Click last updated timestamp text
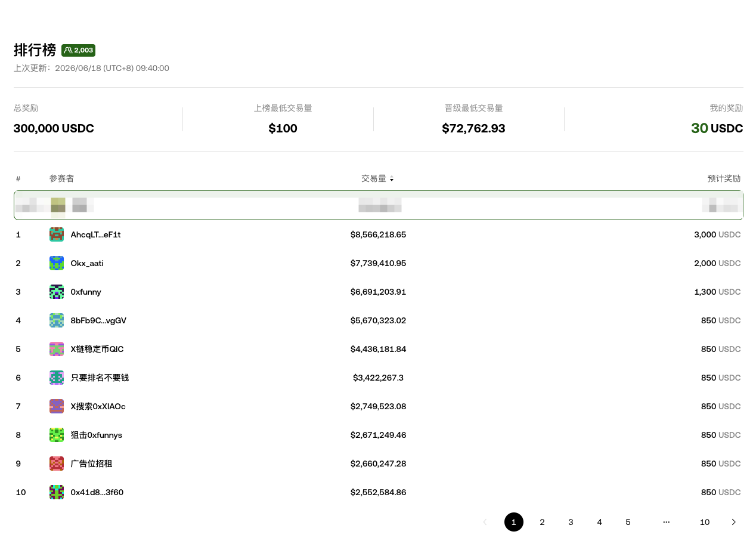756x553 pixels. (91, 68)
